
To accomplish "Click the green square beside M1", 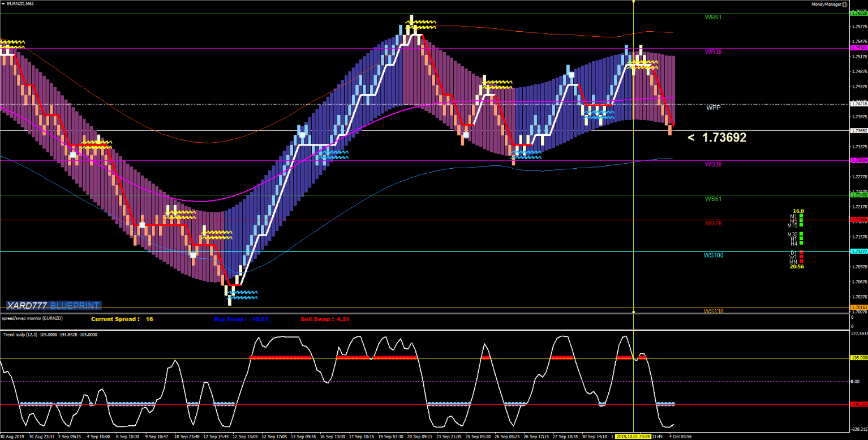I will (801, 216).
